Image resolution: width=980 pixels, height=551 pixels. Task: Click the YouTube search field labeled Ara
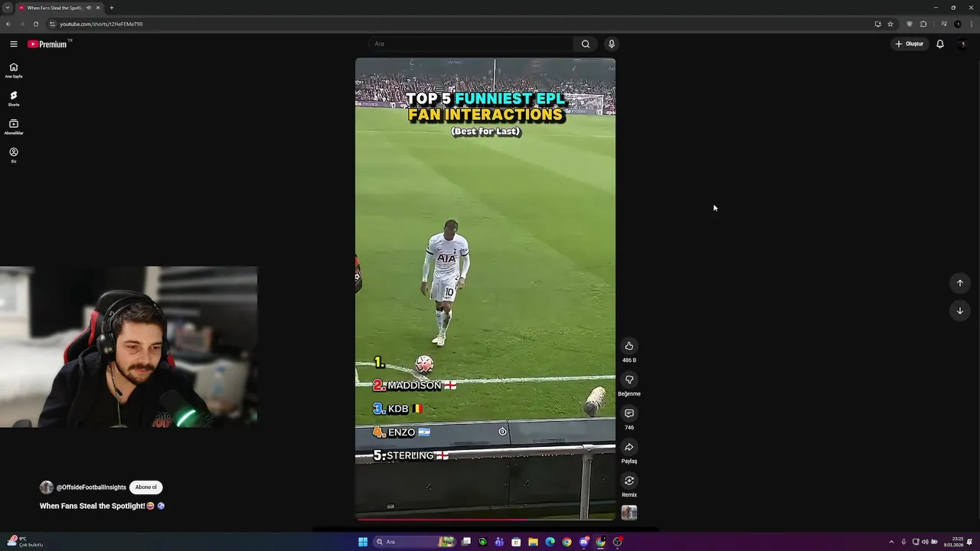click(x=471, y=44)
